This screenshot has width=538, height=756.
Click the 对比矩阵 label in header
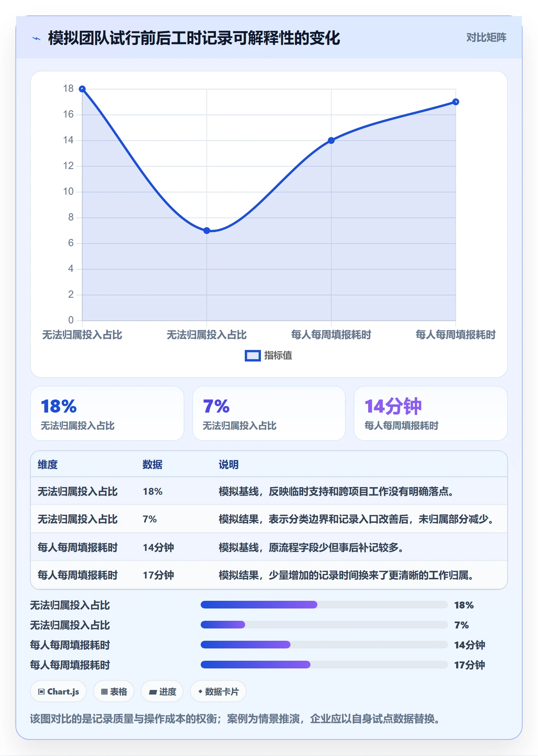tap(486, 38)
